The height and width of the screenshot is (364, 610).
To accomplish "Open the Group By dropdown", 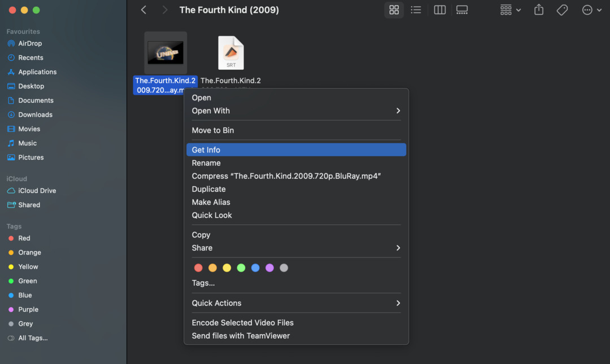I will [510, 10].
